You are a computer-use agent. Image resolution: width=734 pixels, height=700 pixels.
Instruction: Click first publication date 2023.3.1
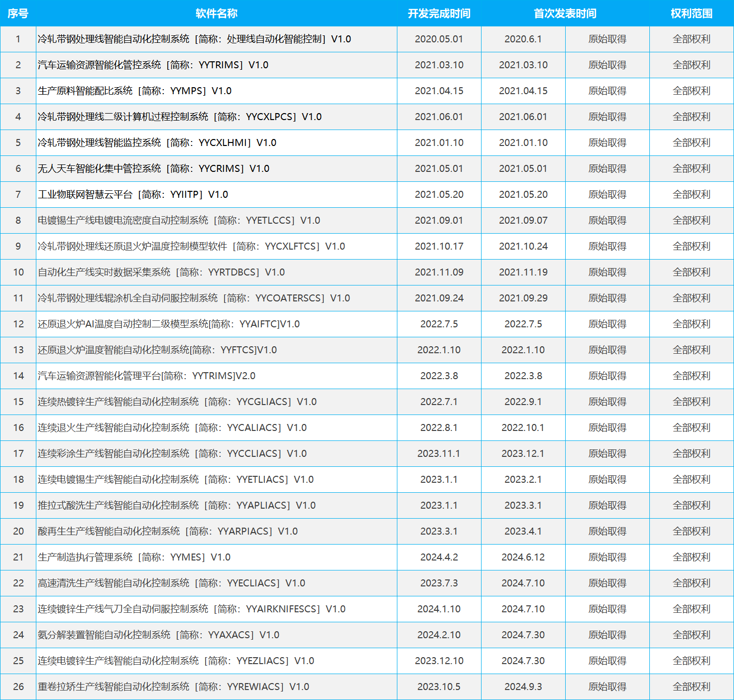[523, 506]
